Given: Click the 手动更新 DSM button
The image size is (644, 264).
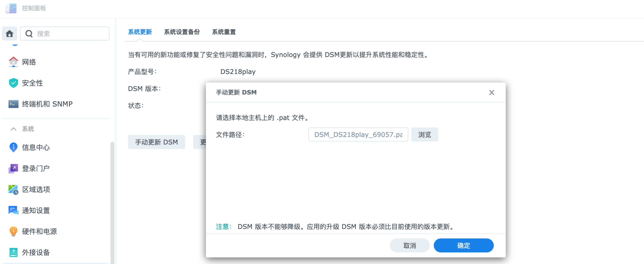Looking at the screenshot, I should click(x=157, y=142).
